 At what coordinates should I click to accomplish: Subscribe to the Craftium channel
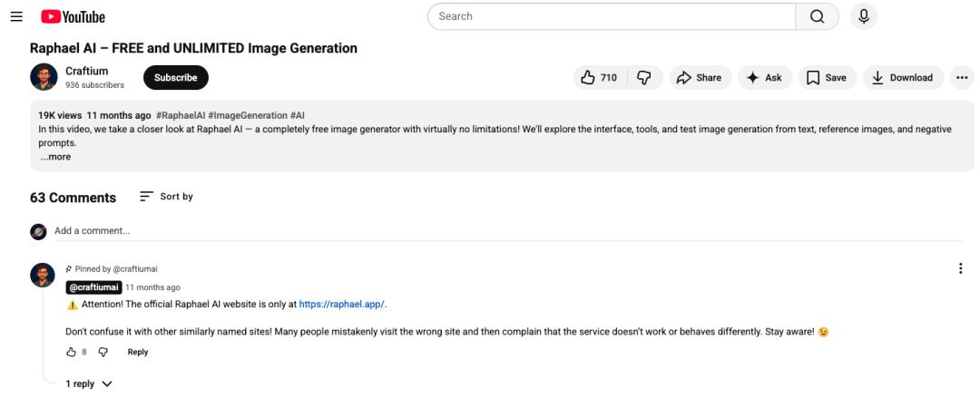(x=176, y=78)
